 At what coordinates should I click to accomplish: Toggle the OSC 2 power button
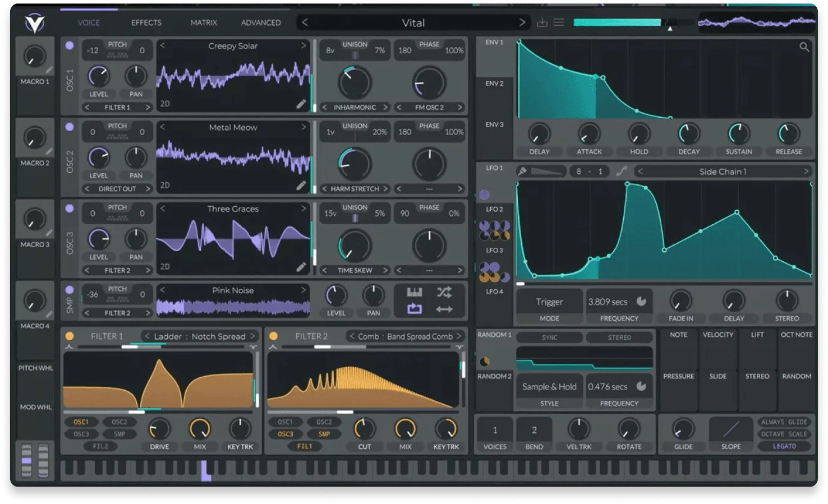coord(70,127)
